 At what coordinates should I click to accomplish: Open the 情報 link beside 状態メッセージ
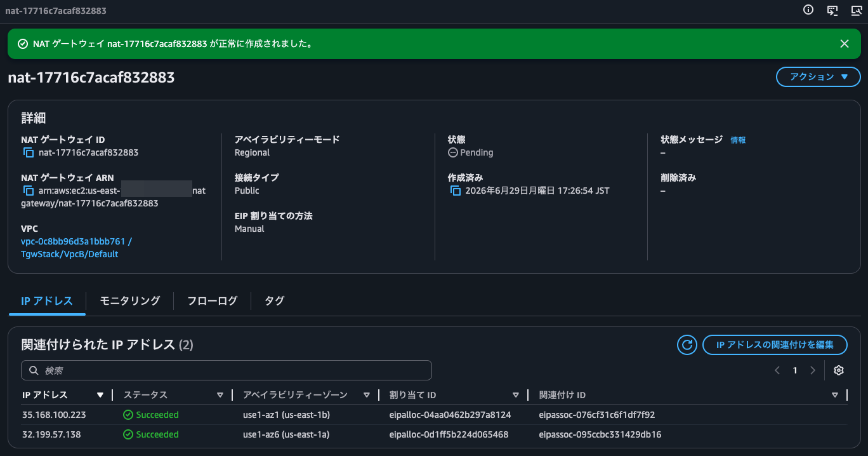tap(738, 140)
